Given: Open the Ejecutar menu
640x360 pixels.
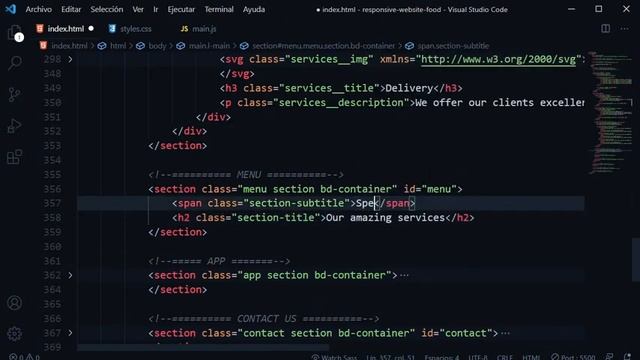Looking at the screenshot, I should [181, 9].
